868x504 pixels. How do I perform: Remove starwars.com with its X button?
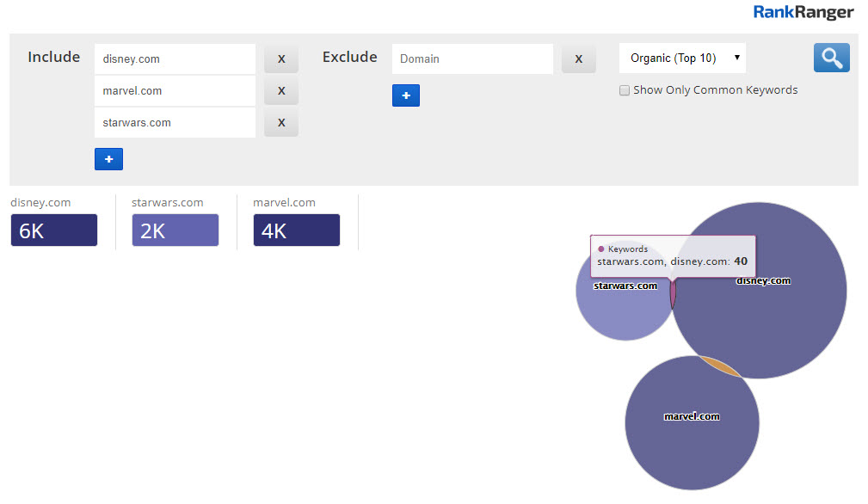(280, 123)
